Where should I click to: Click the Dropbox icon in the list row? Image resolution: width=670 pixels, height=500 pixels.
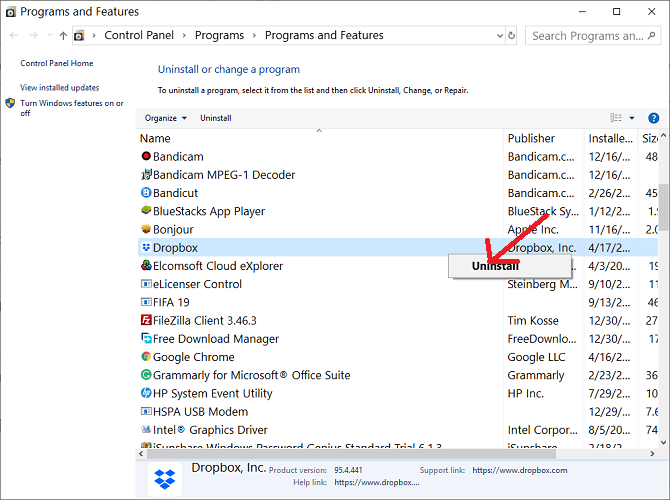click(146, 247)
